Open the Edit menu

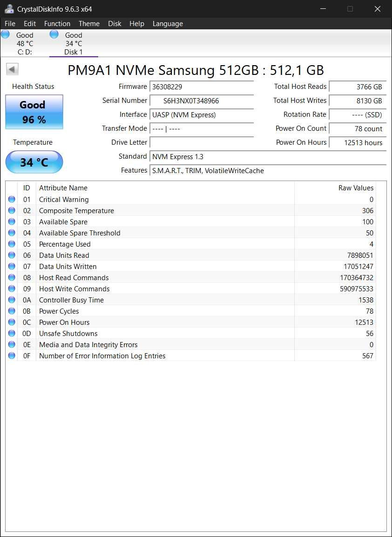click(x=30, y=24)
